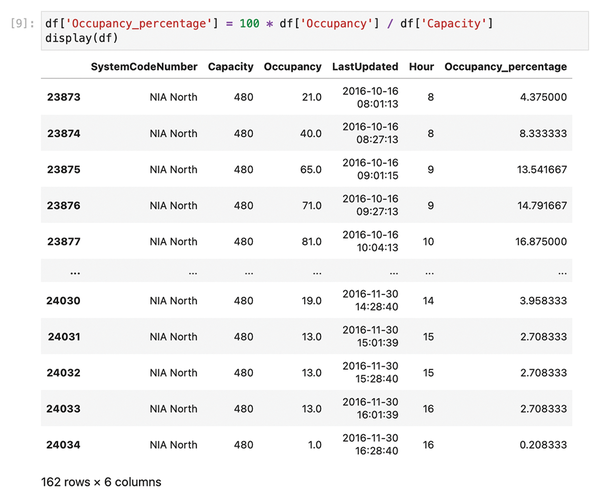Image resolution: width=600 pixels, height=504 pixels.
Task: Click timestamp 2016-11-30 14:28:40
Action: [x=370, y=300]
